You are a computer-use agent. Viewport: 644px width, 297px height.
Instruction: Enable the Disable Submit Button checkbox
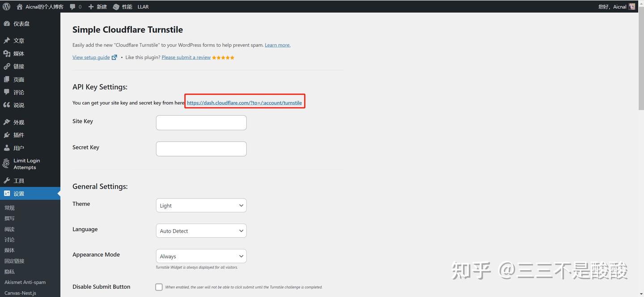pyautogui.click(x=159, y=287)
